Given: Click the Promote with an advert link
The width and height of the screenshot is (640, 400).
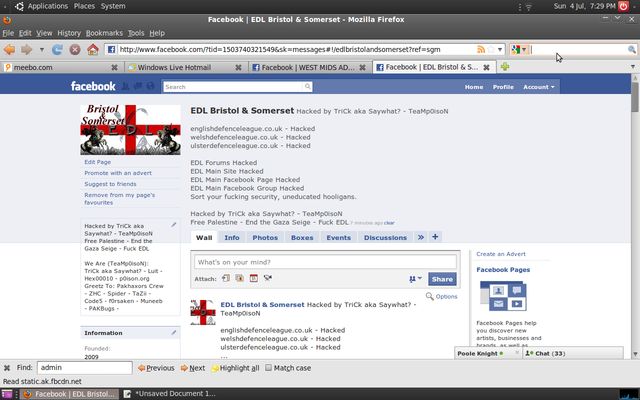Looking at the screenshot, I should pyautogui.click(x=117, y=173).
